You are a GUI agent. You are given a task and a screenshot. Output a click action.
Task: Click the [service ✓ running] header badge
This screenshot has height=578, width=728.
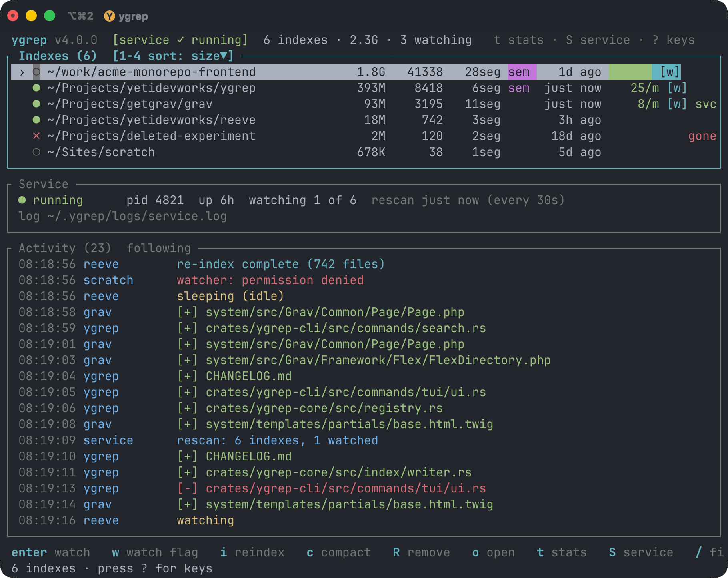(x=180, y=40)
